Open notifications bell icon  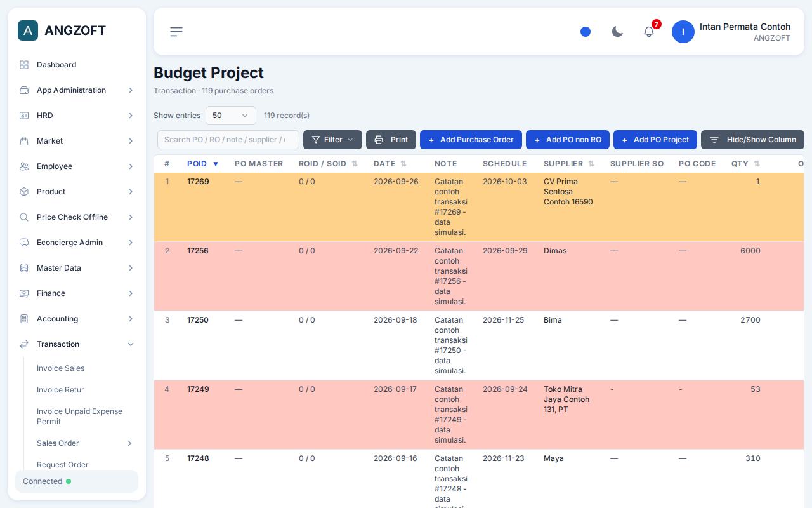point(649,32)
